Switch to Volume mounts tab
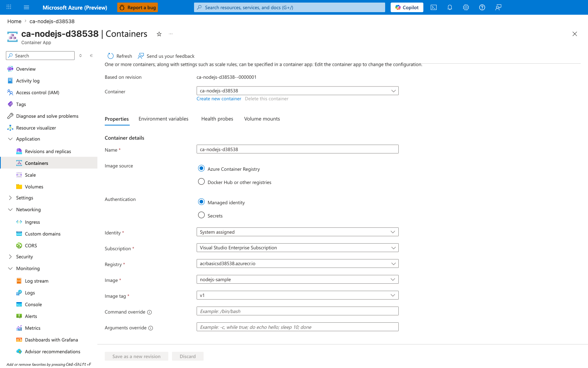The image size is (588, 368). pos(262,119)
